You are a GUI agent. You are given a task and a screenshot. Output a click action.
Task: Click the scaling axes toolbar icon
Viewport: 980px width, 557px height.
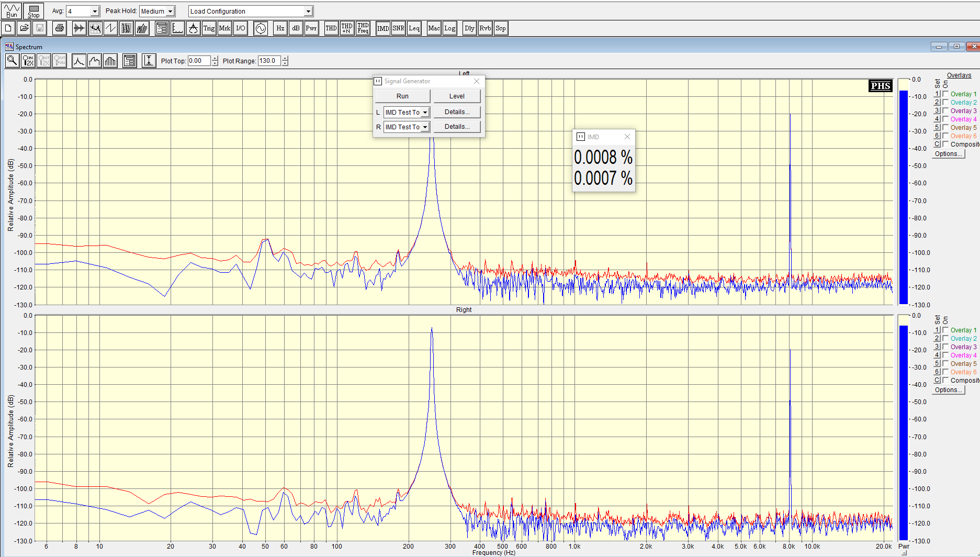[x=178, y=28]
